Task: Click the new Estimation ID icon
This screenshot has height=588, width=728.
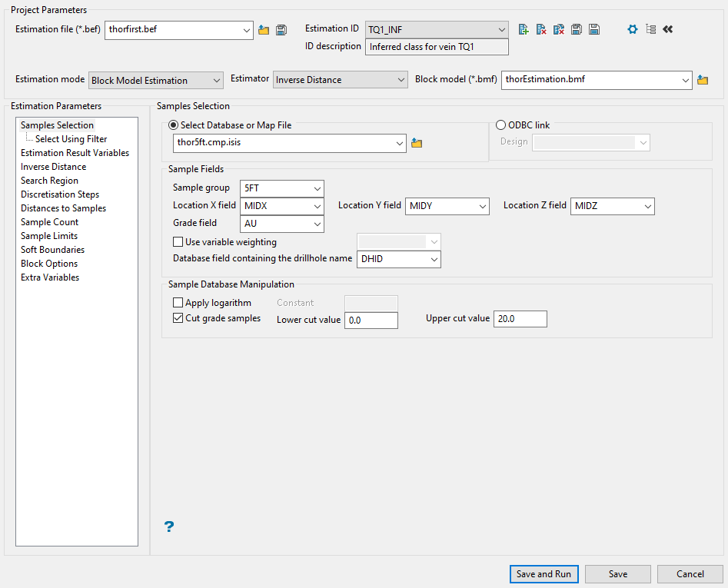Action: pyautogui.click(x=524, y=29)
